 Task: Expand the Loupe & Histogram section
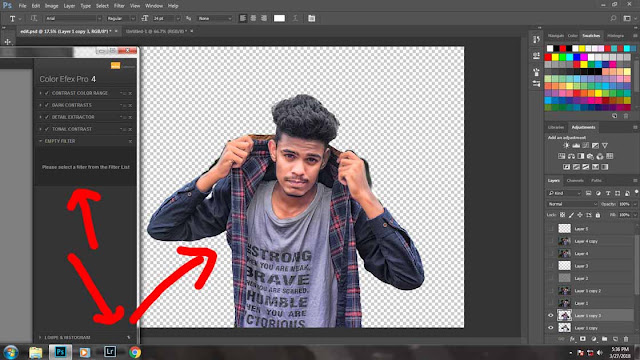click(40, 338)
